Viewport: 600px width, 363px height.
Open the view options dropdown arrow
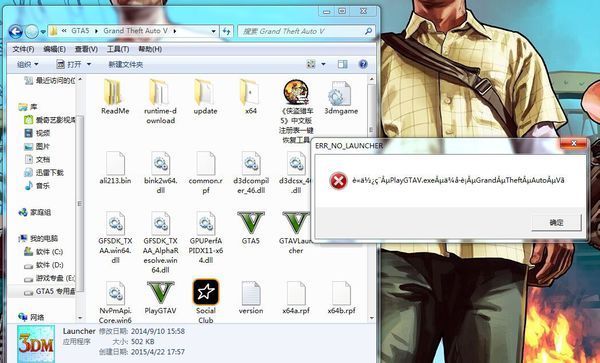pyautogui.click(x=323, y=64)
